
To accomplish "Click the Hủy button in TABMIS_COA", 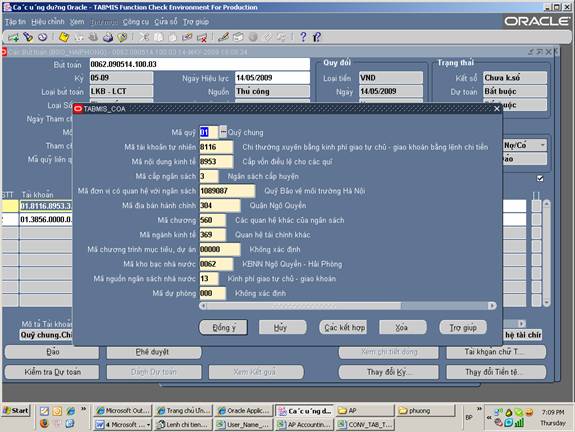I will tap(283, 327).
